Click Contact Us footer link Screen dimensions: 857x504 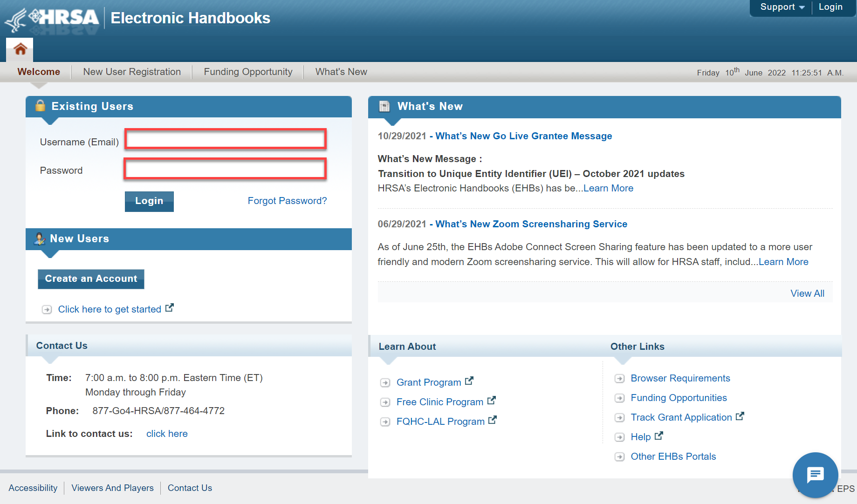(x=190, y=488)
